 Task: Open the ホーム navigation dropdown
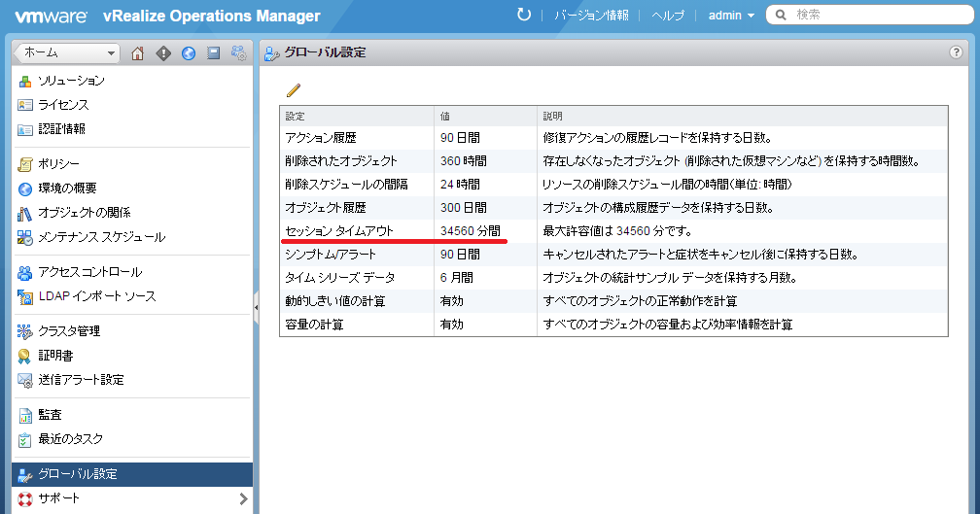tap(66, 53)
